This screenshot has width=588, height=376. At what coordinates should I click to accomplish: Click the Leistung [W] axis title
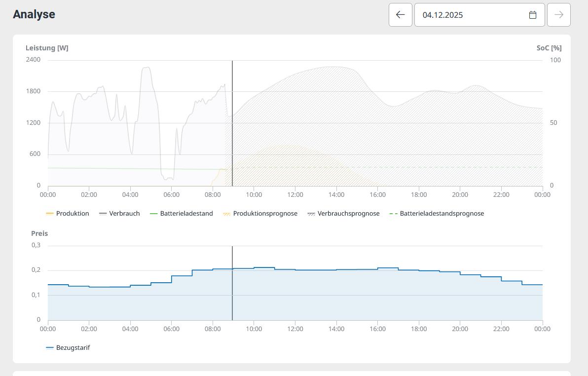tap(47, 48)
